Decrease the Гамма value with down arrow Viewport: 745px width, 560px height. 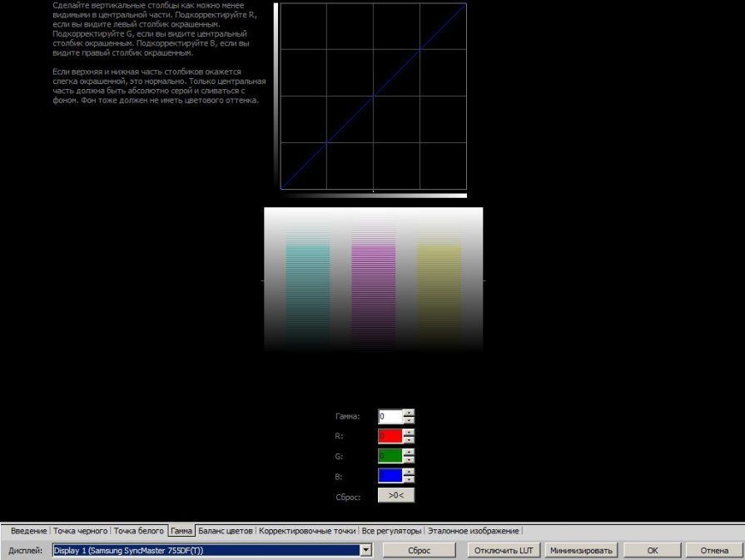(409, 420)
